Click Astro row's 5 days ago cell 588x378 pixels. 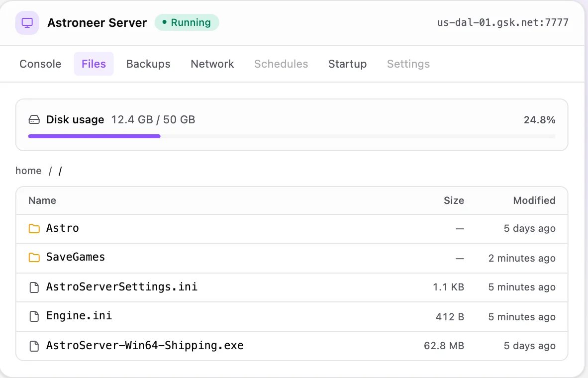(529, 228)
